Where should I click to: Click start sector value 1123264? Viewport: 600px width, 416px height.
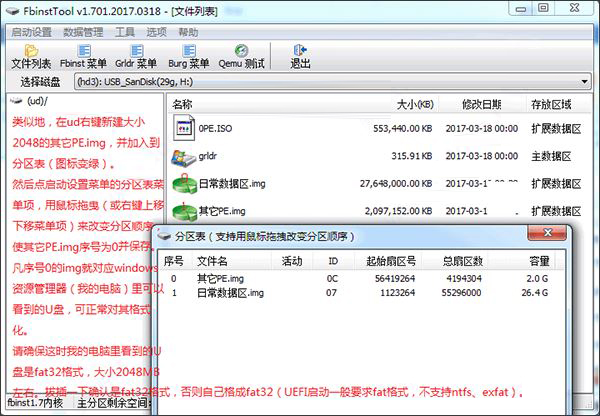click(398, 293)
